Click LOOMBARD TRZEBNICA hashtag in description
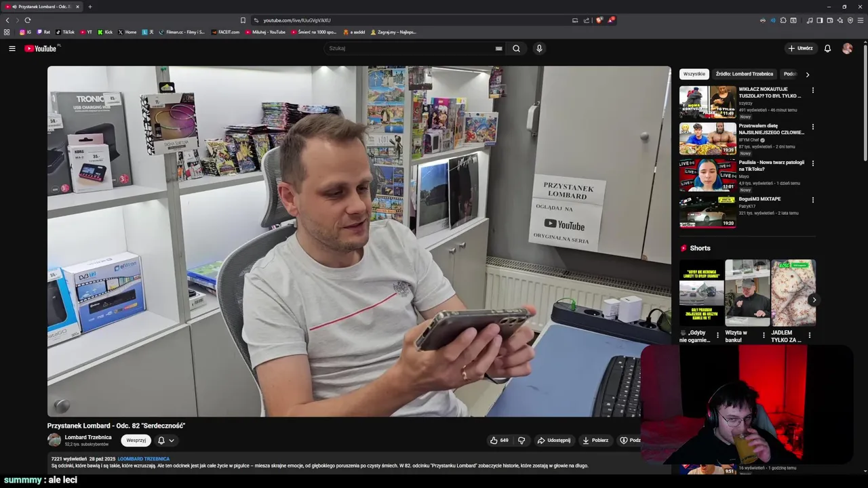Viewport: 868px width, 488px height. tap(144, 459)
